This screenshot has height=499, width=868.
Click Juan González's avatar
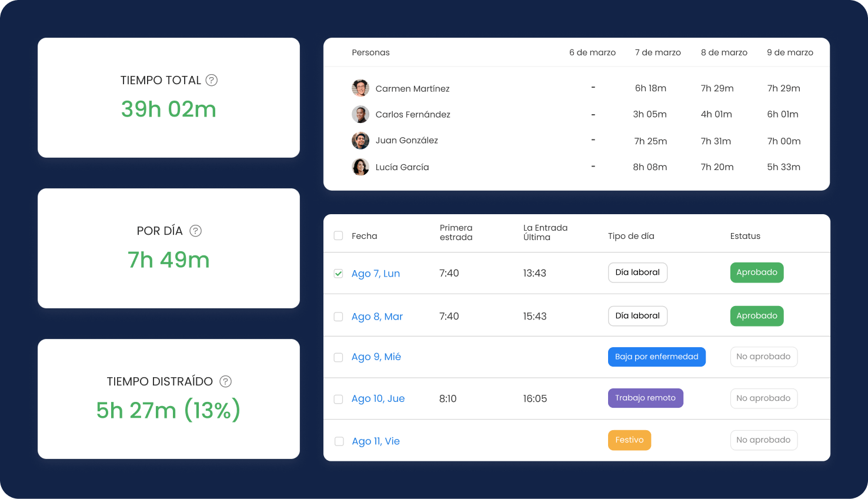360,141
